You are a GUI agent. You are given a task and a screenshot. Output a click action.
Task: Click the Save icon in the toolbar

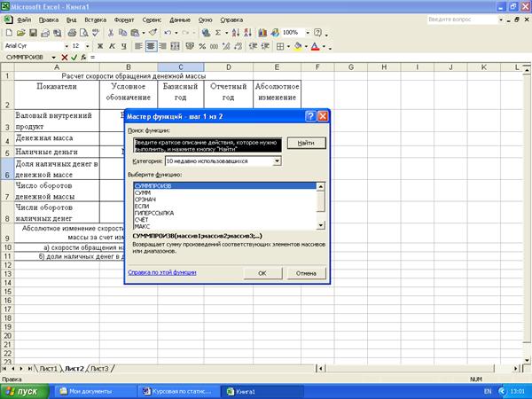32,32
